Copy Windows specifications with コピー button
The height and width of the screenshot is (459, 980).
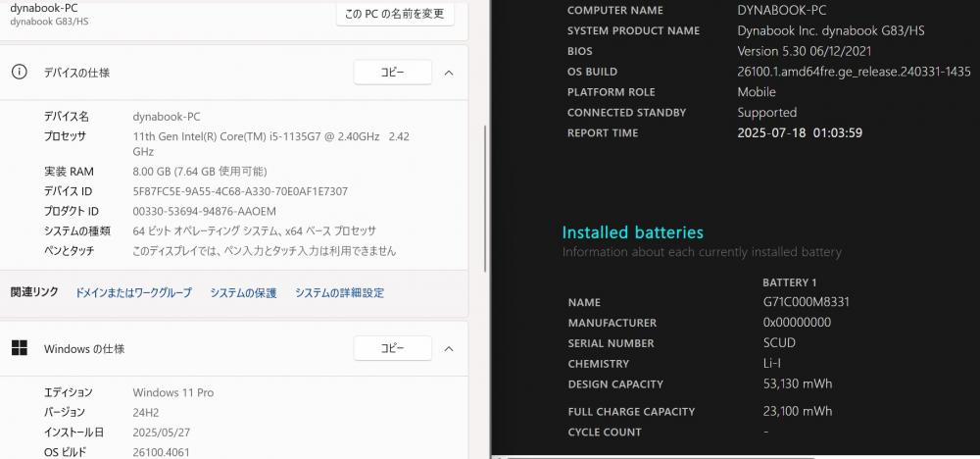tap(393, 348)
